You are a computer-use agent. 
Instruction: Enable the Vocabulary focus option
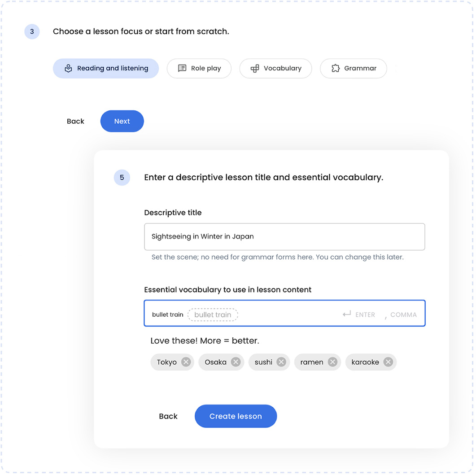[x=275, y=68]
